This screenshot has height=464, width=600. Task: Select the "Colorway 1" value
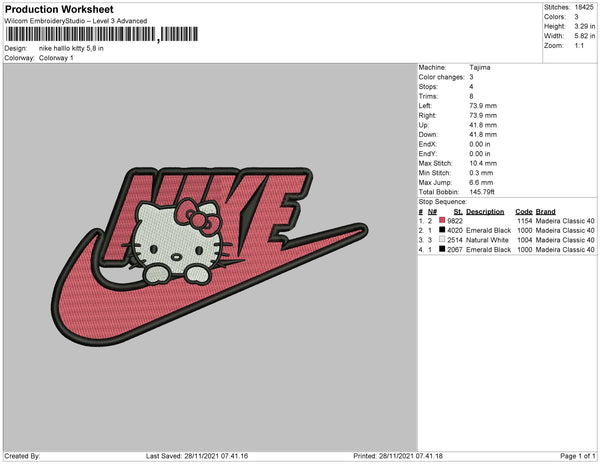56,58
